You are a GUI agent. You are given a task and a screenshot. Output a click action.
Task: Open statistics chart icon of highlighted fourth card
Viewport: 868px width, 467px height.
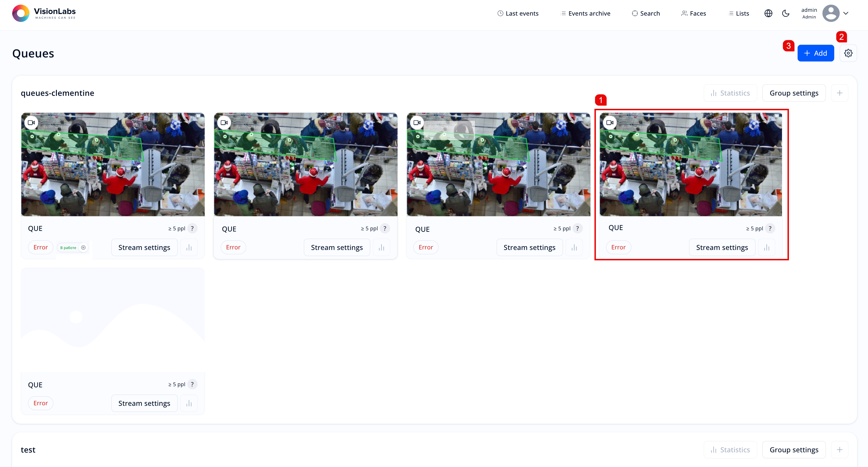pos(767,248)
